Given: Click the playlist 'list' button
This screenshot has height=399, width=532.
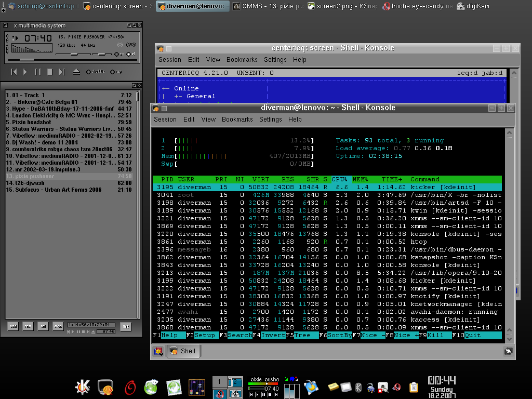Looking at the screenshot, I should [x=126, y=326].
